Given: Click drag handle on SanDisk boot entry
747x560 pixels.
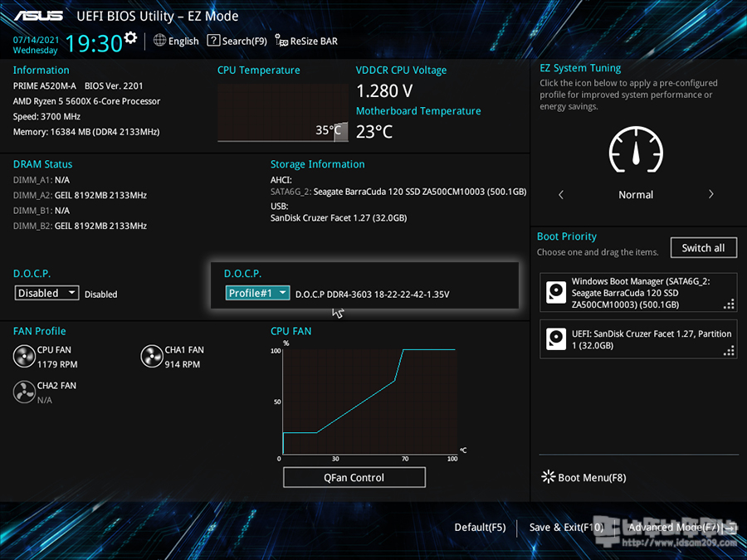Looking at the screenshot, I should pos(729,350).
